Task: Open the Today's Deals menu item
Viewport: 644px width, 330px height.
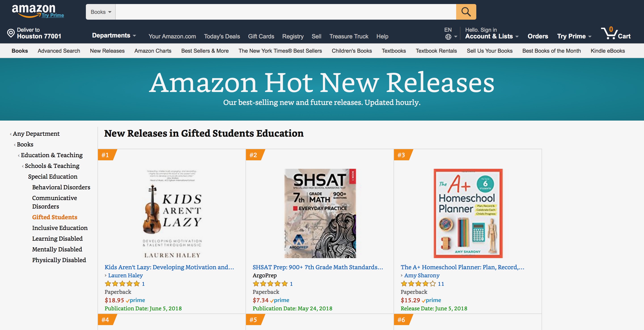Action: (x=222, y=36)
